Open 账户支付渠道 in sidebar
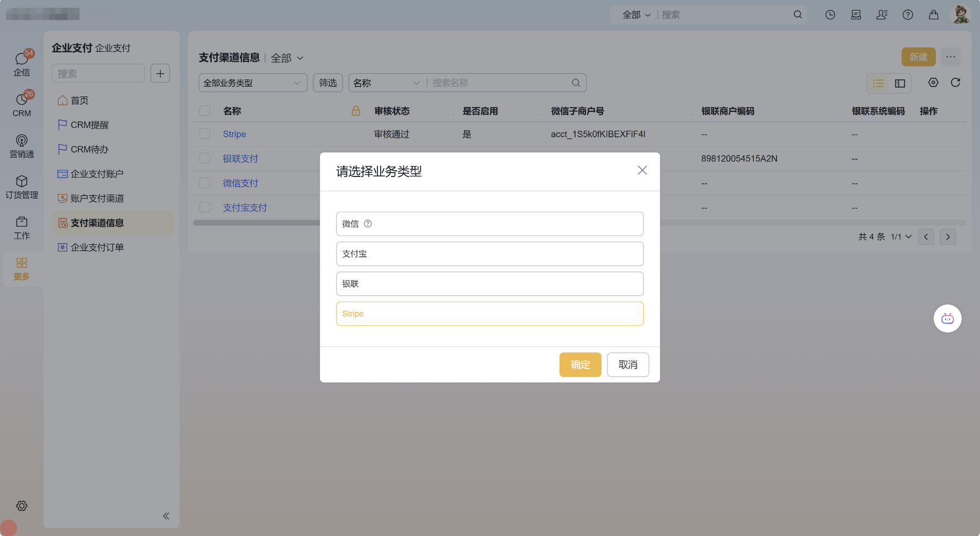The width and height of the screenshot is (980, 536). [x=113, y=199]
